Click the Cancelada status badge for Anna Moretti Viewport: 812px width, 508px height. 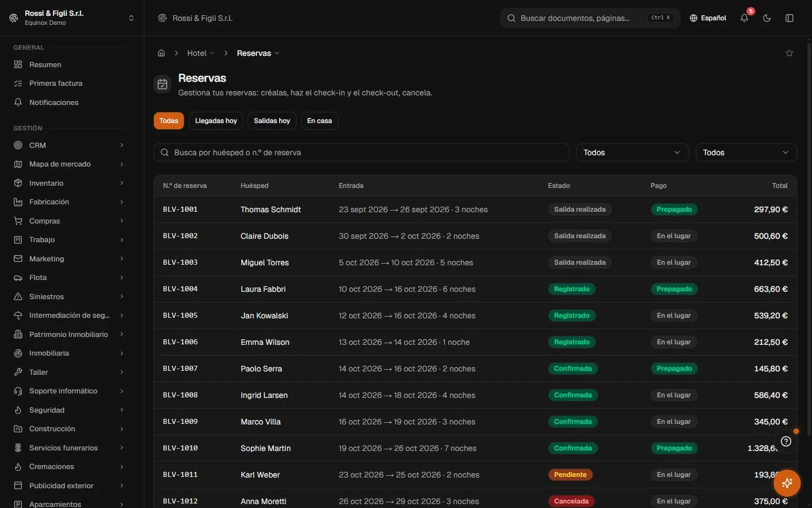click(x=571, y=501)
